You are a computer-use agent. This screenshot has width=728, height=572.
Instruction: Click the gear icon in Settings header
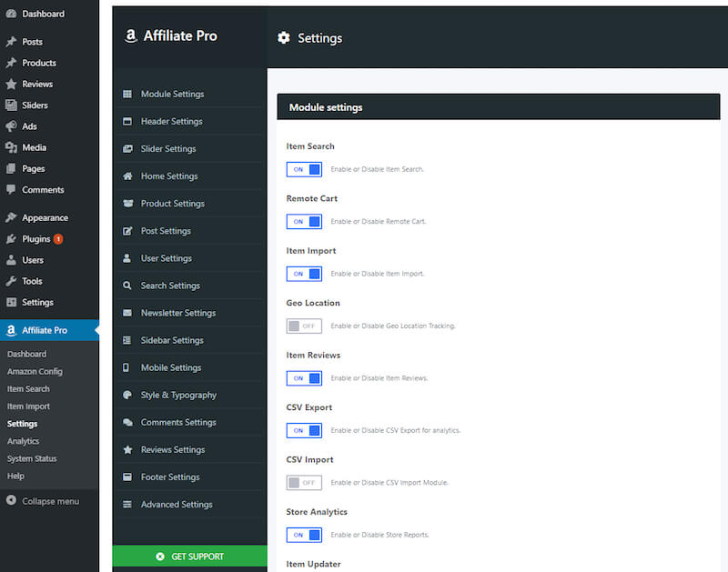[284, 38]
